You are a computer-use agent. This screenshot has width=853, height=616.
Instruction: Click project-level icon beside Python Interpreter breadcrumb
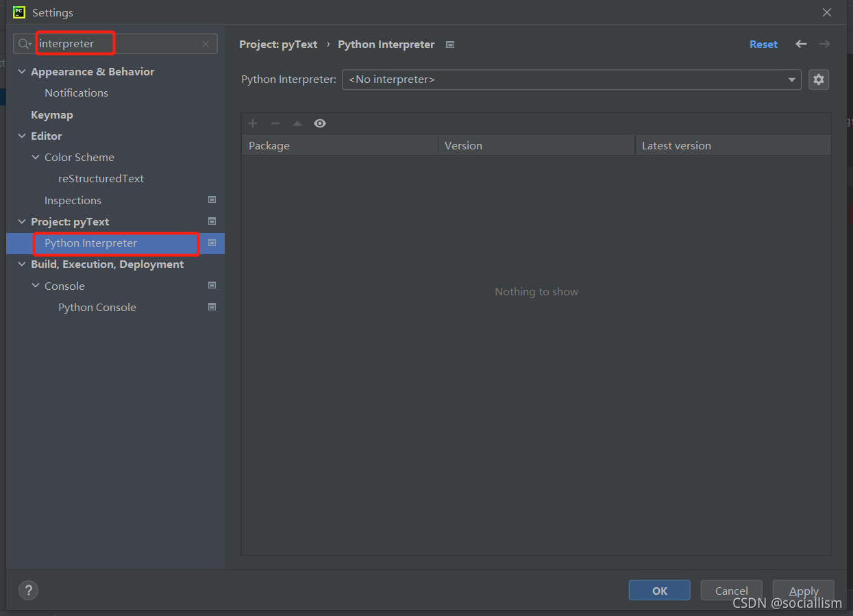tap(450, 45)
